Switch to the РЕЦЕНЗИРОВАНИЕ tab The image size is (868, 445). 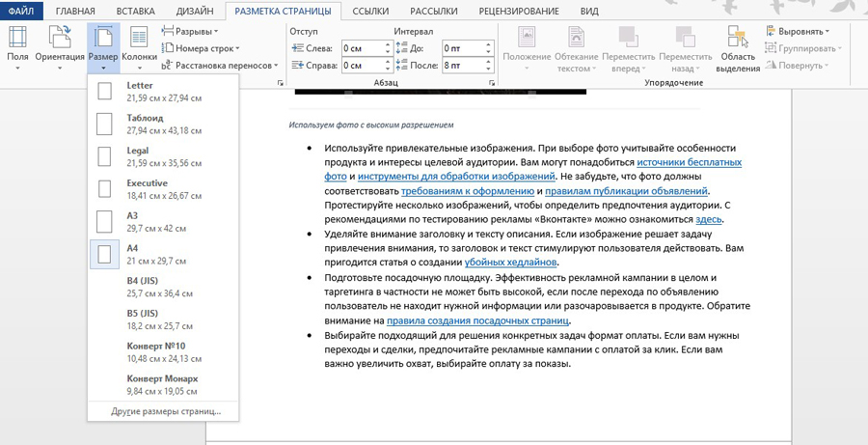(519, 11)
